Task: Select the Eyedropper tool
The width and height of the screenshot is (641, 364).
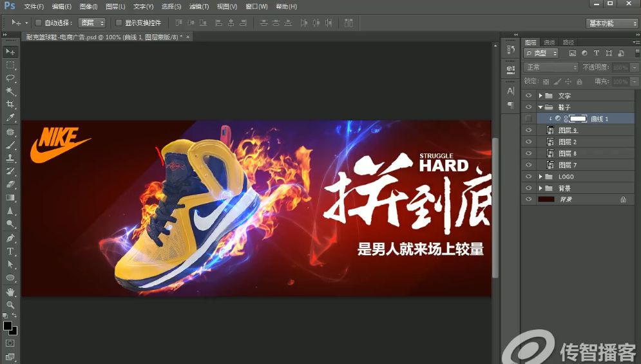Action: (10, 118)
